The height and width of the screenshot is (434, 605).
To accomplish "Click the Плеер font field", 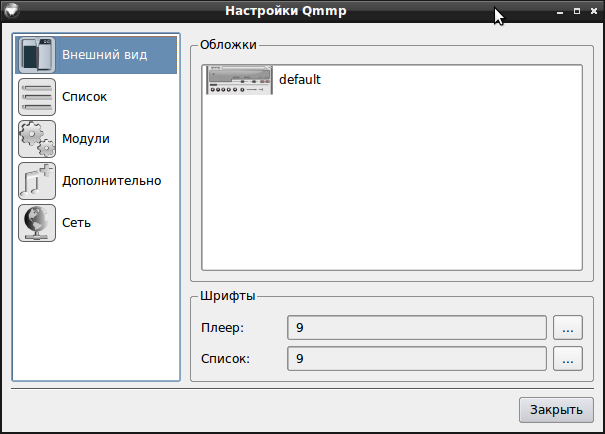I will (417, 328).
